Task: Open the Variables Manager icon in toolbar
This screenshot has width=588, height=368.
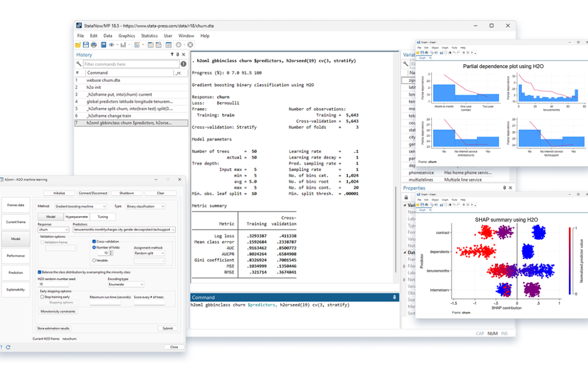Action: (168, 45)
